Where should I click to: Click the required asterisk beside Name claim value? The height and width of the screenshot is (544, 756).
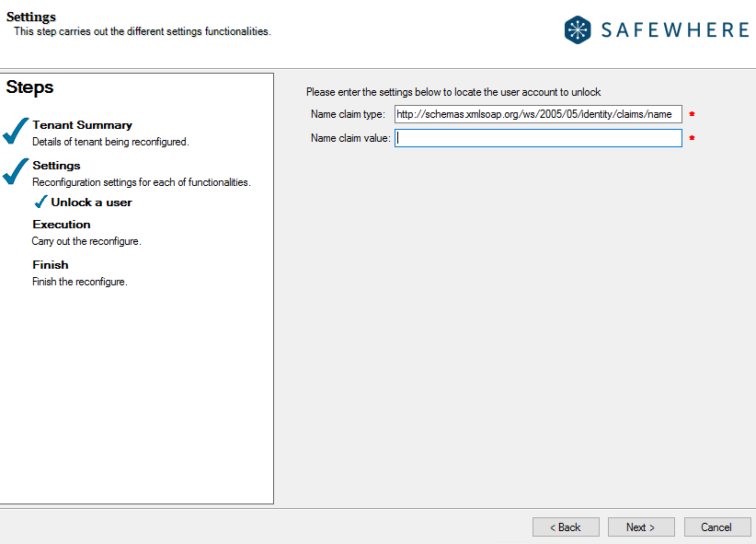tap(692, 138)
